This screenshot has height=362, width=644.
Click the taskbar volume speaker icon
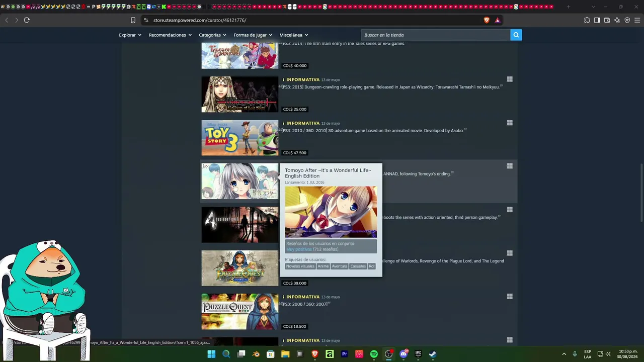[608, 354]
